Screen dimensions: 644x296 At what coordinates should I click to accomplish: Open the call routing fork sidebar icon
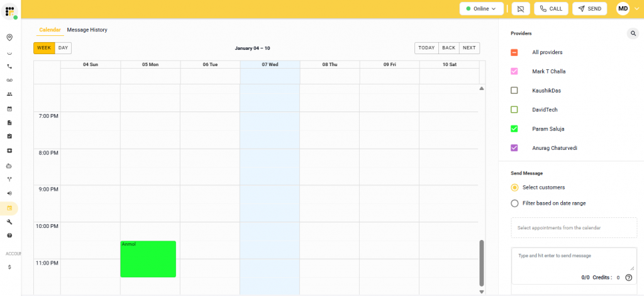pyautogui.click(x=9, y=179)
